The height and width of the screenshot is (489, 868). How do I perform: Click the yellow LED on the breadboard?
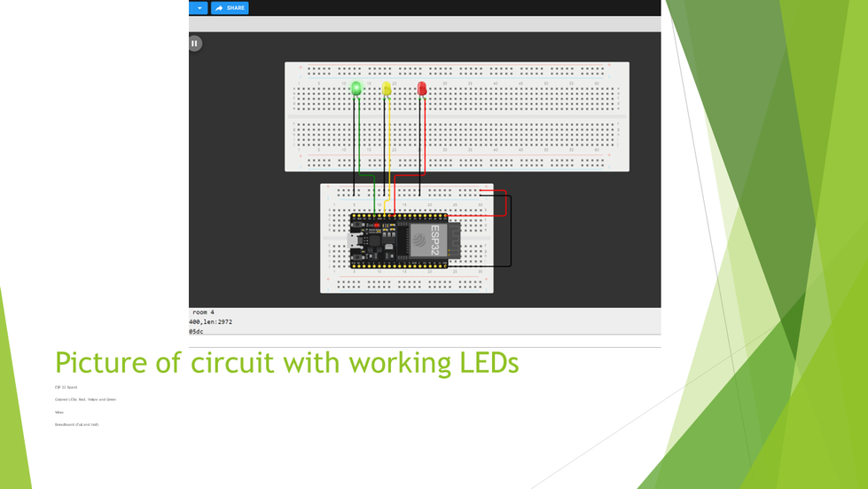tap(387, 89)
